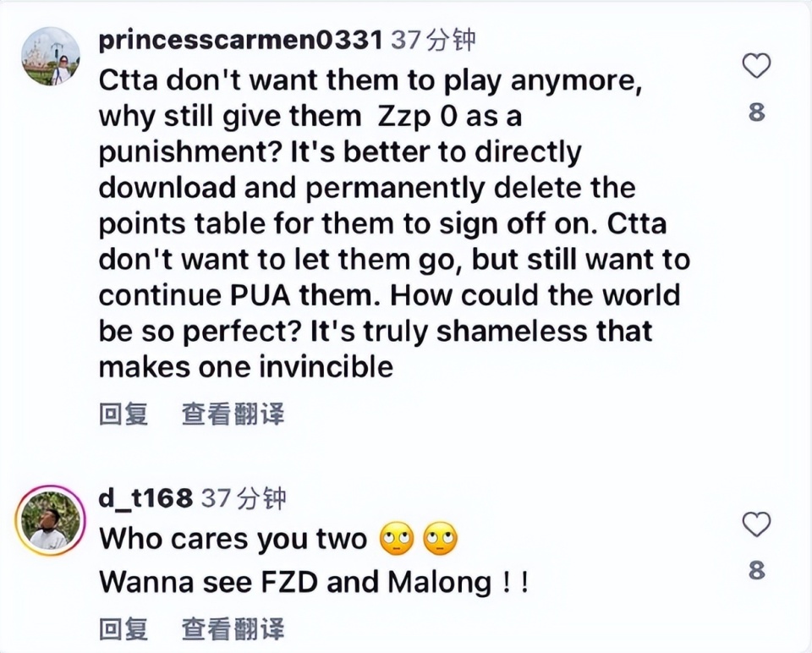Click the first eye-roll emoji
Viewport: 812px width, 653px height.
click(397, 539)
